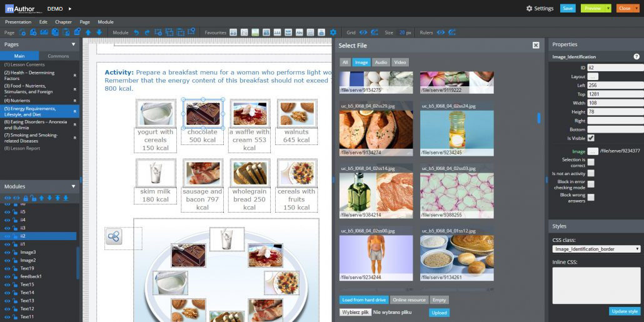The image size is (644, 322).
Task: Toggle the Is Visible checkbox
Action: click(591, 138)
